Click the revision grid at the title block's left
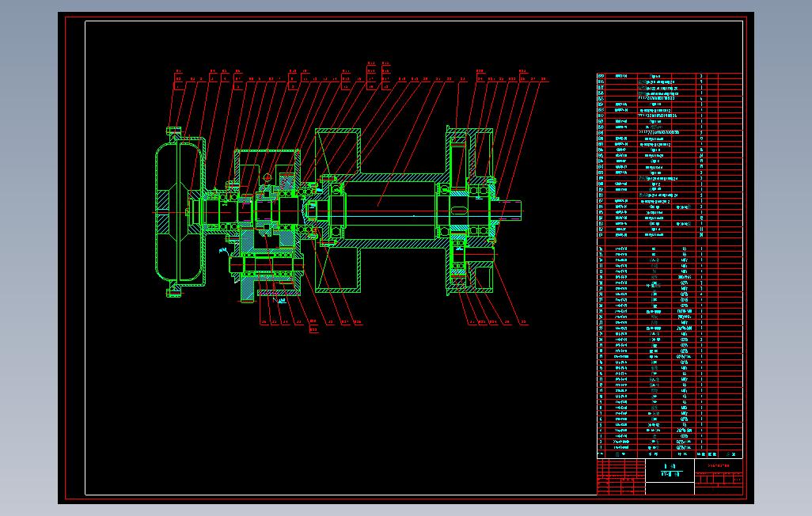Screen dimensions: 812x516 point(621,476)
